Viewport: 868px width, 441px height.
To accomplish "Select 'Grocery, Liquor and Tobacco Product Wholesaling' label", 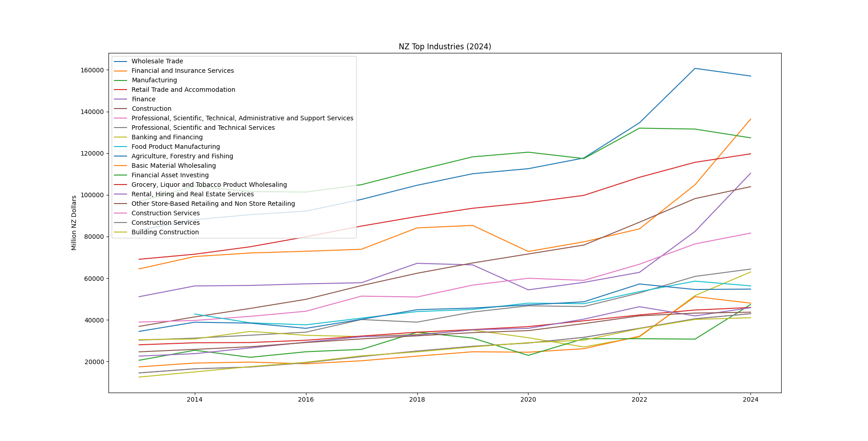I will click(209, 185).
